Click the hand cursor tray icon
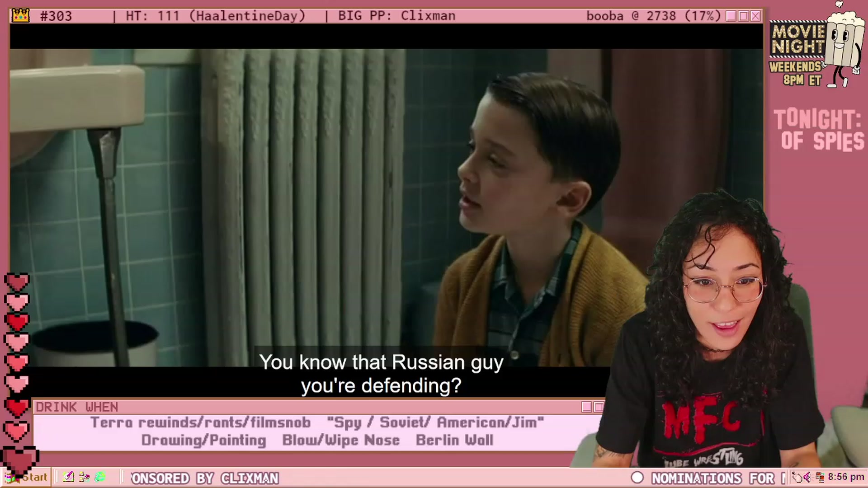The height and width of the screenshot is (488, 868). pos(797,477)
